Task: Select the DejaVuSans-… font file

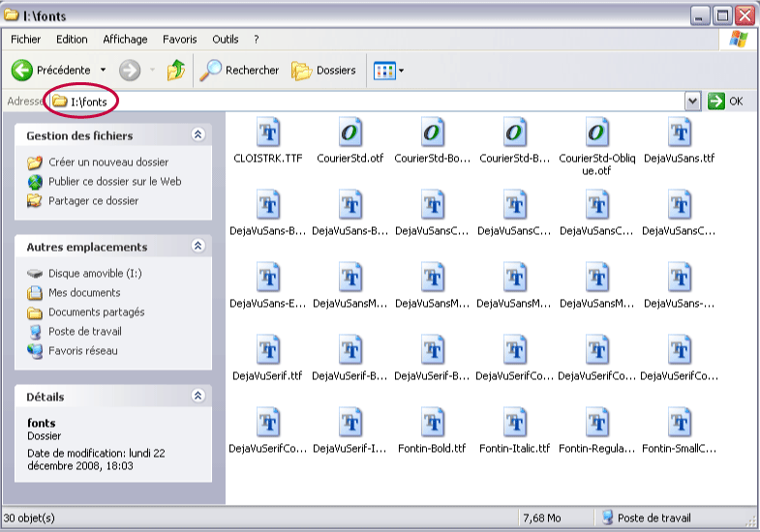Action: click(679, 286)
